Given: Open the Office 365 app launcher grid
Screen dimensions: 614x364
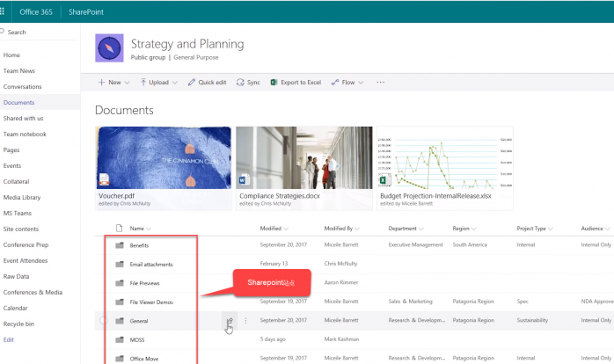Looking at the screenshot, I should [2, 11].
